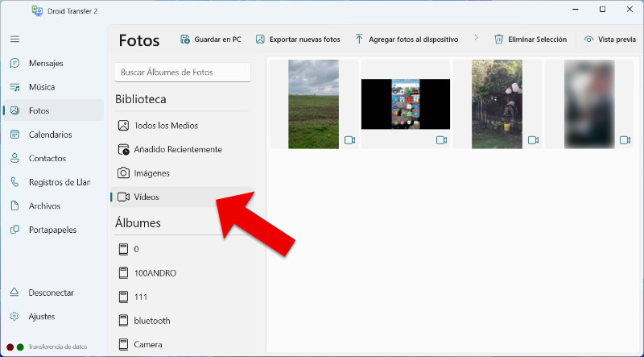Viewport: 644px width, 357px height.
Task: Open Archivos in the sidebar
Action: (44, 205)
